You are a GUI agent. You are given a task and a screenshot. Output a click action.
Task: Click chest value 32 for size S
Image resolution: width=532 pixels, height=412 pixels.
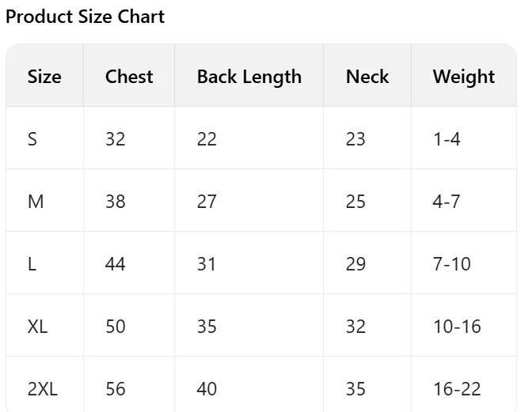click(116, 139)
